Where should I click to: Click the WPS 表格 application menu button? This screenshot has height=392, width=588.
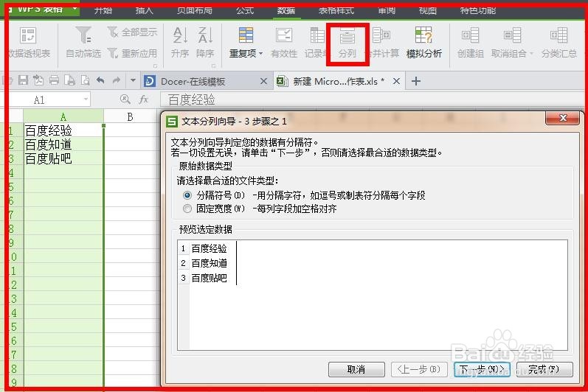pos(40,9)
